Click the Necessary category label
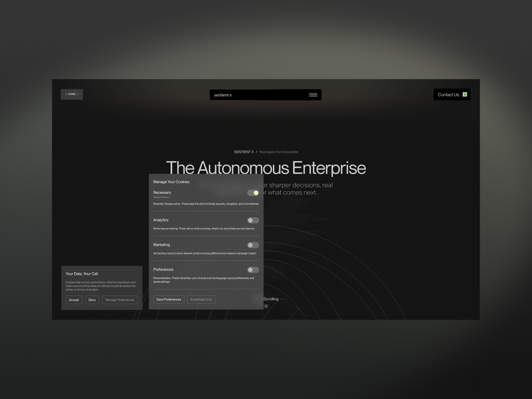Screen dimensions: 532x399 pos(162,193)
